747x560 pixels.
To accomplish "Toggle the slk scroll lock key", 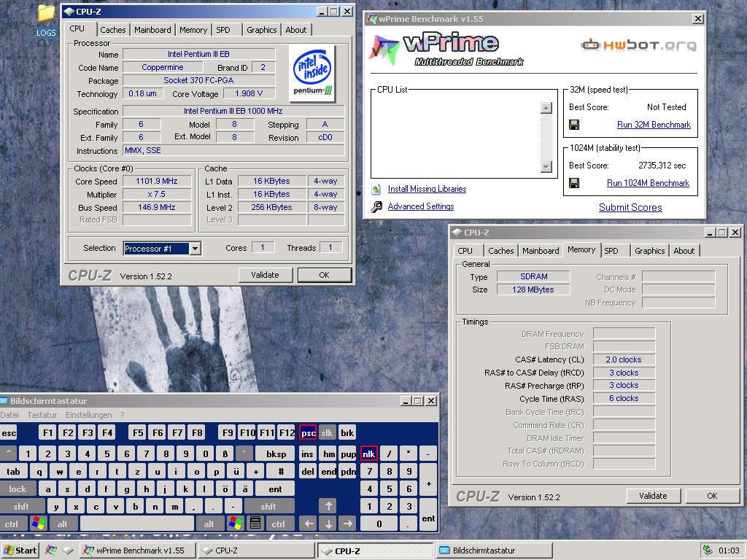I will pos(327,433).
